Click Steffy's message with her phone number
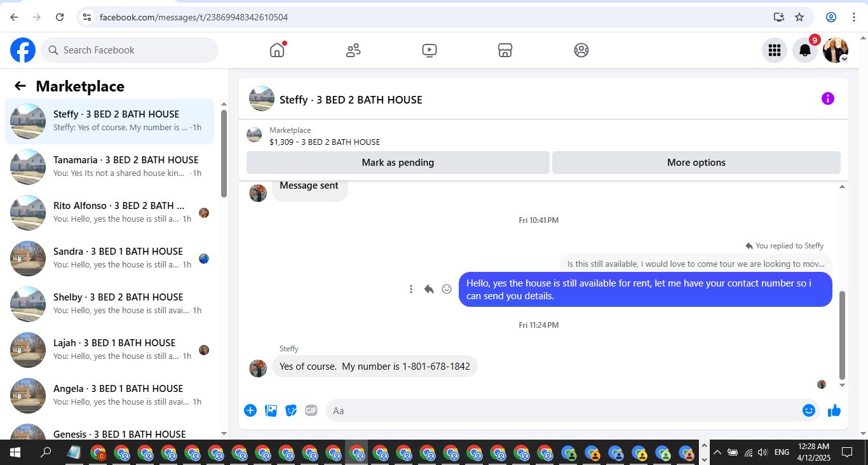The image size is (868, 465). [375, 367]
